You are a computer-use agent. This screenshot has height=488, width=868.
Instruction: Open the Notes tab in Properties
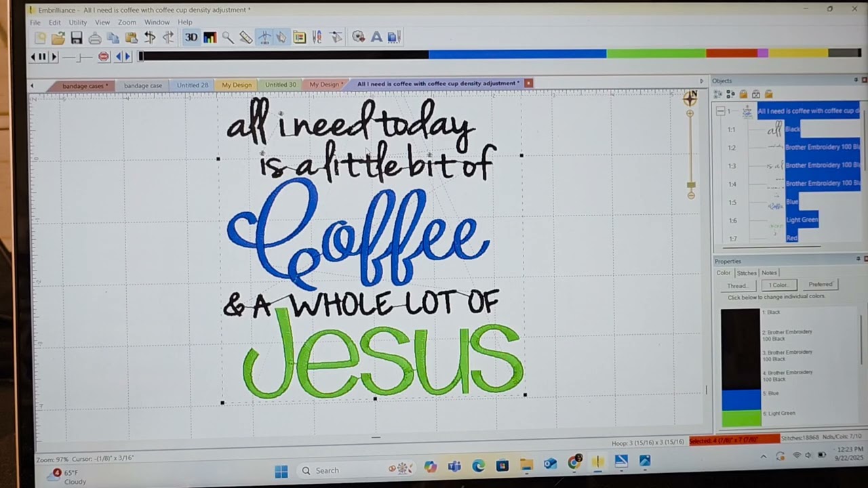pos(769,273)
